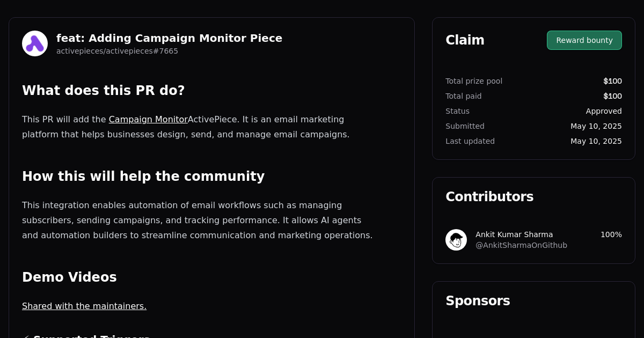Click the Contributors section header
644x338 pixels.
(x=489, y=196)
